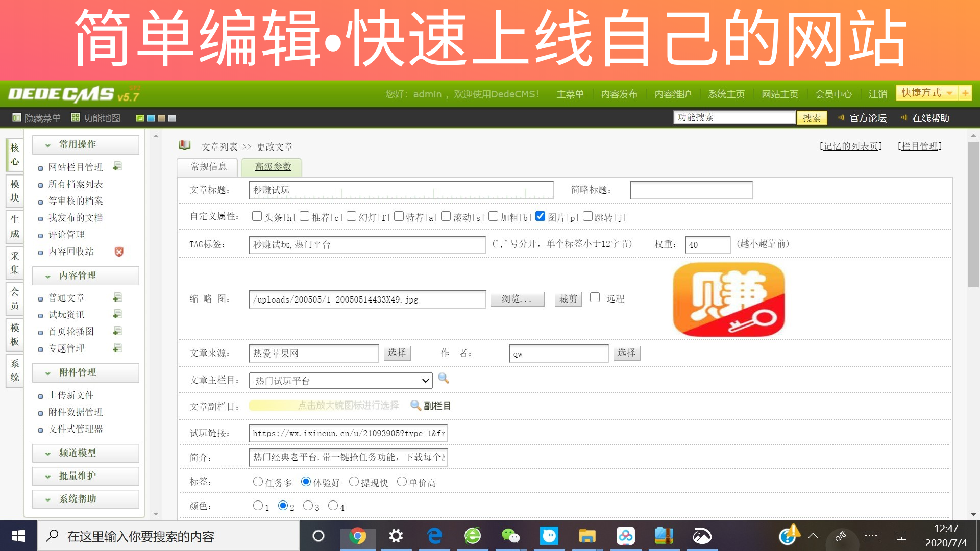The height and width of the screenshot is (551, 980).
Task: Enable the 远程 checkbox for thumbnail
Action: (595, 297)
